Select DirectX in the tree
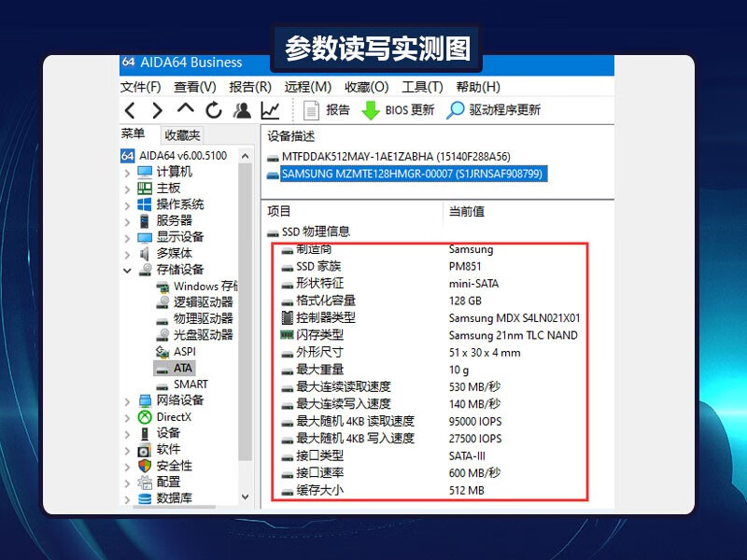Viewport: 747px width, 560px height. (x=164, y=417)
